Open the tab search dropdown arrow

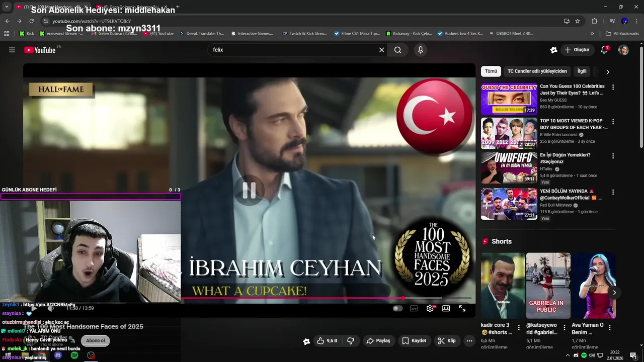pyautogui.click(x=6, y=7)
